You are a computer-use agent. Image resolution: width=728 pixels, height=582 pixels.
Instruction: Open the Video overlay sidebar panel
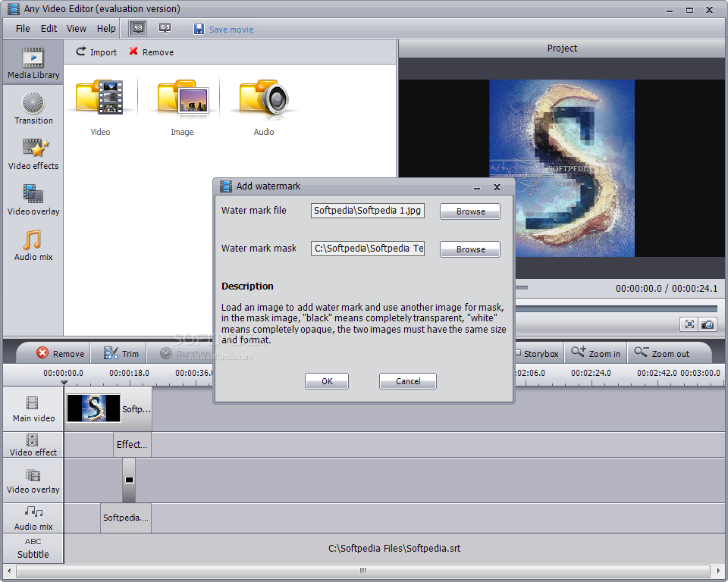[x=33, y=200]
